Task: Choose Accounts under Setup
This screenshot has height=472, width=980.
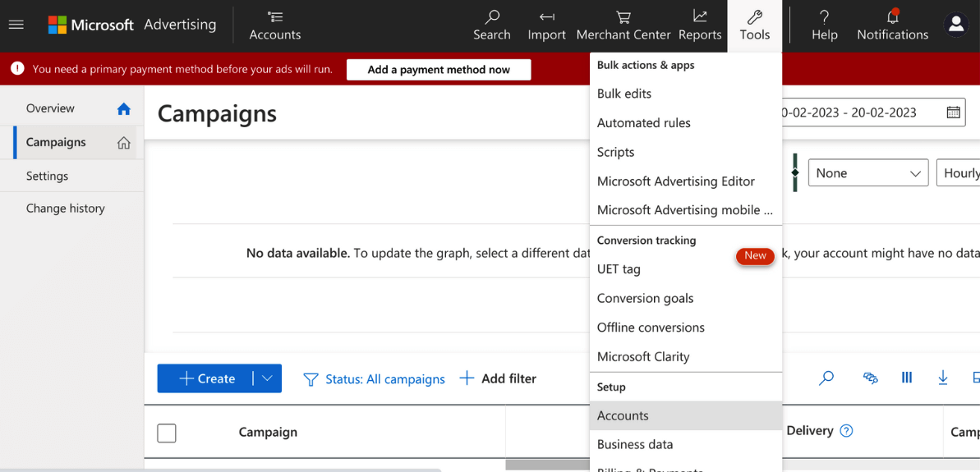Action: pos(686,416)
